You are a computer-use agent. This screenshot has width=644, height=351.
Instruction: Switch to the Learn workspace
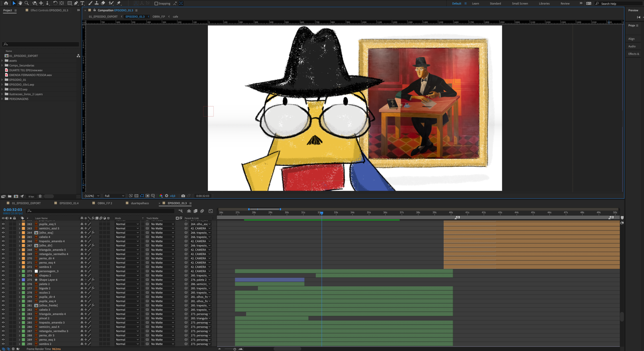click(x=475, y=3)
